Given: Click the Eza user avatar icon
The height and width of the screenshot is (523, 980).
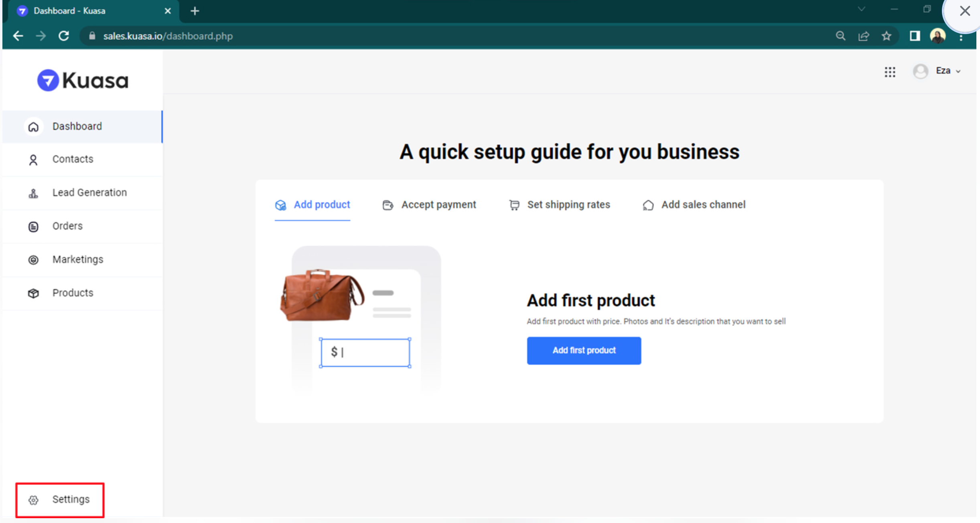Looking at the screenshot, I should point(921,71).
